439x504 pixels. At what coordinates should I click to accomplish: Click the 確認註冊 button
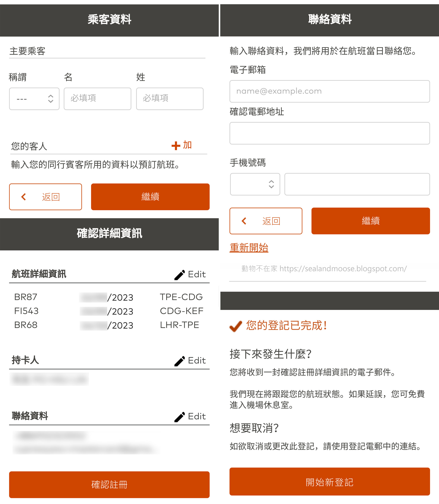pos(109,484)
